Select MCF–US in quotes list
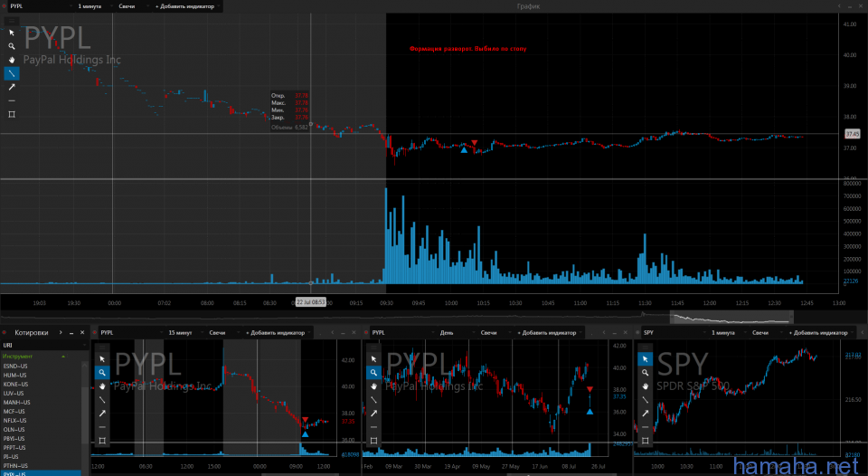Viewport: 868px width, 476px height. coord(41,412)
